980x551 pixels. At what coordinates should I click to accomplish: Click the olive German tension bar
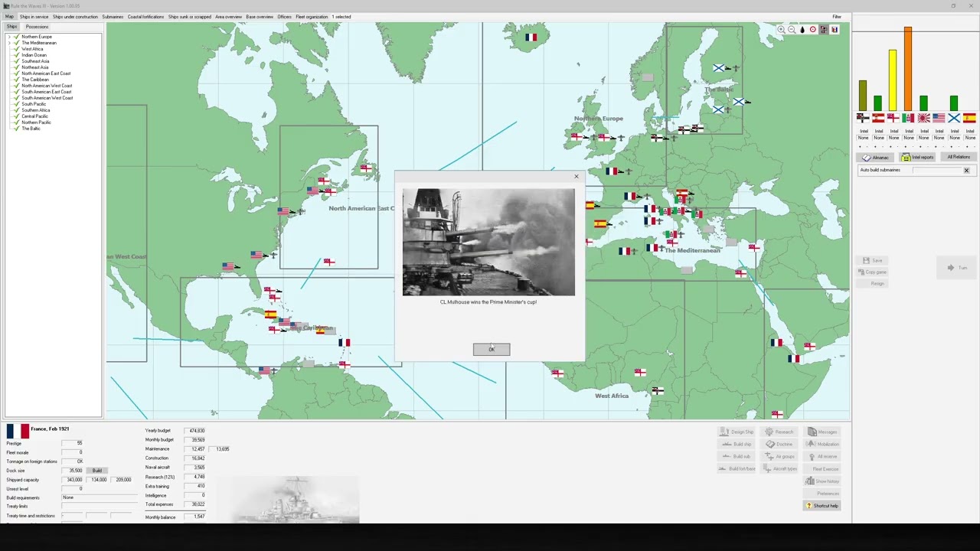pos(863,96)
